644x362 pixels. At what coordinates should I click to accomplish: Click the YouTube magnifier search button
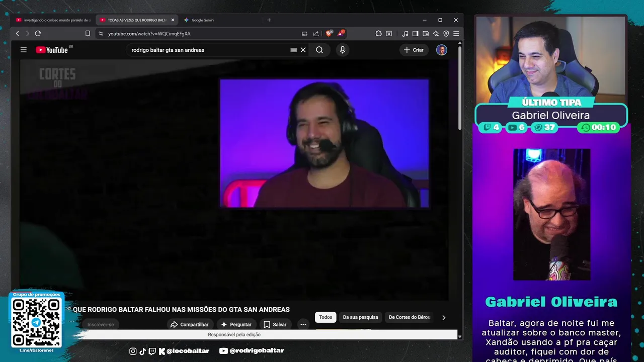[x=319, y=50]
